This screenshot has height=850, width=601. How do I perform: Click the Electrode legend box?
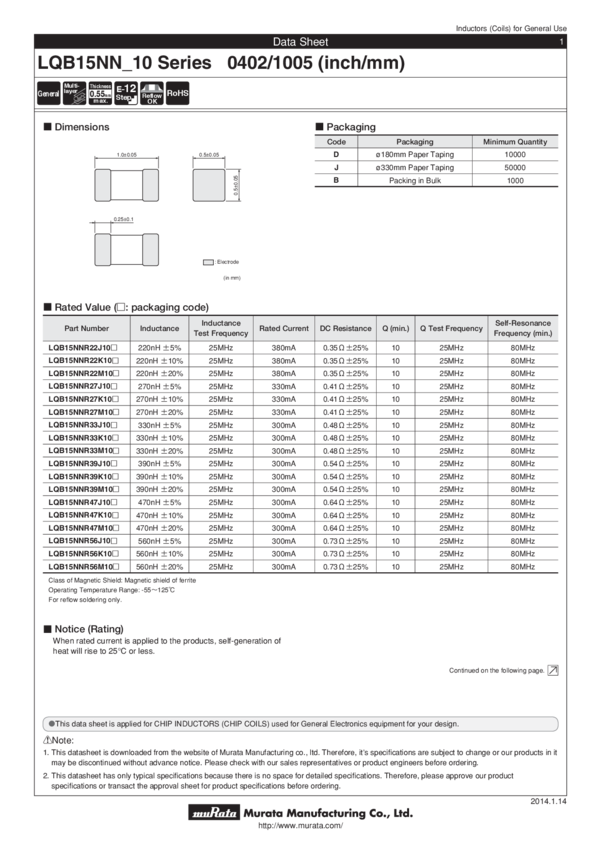208,262
